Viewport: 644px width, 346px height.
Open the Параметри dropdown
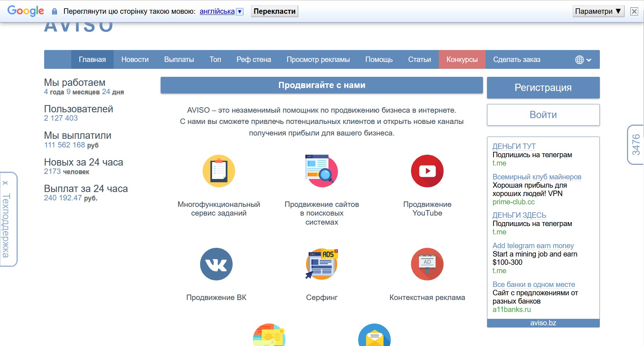click(598, 11)
